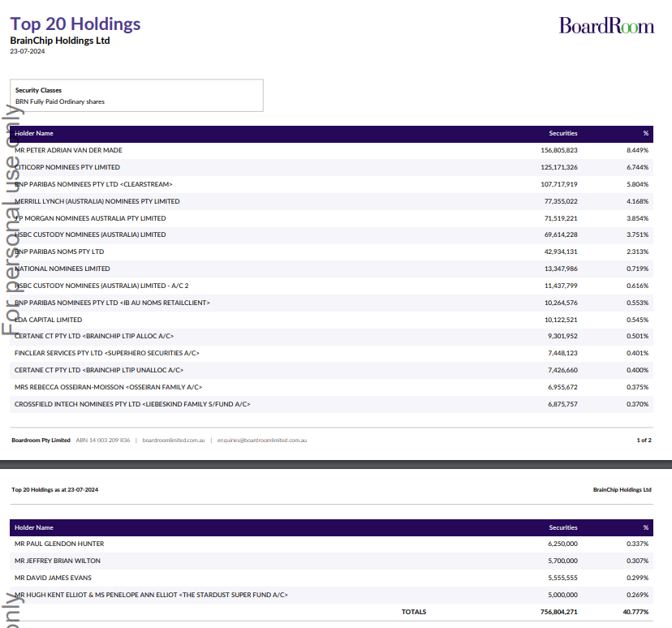The height and width of the screenshot is (628, 672).
Task: Select the securities value 6,250,000
Action: coord(562,544)
